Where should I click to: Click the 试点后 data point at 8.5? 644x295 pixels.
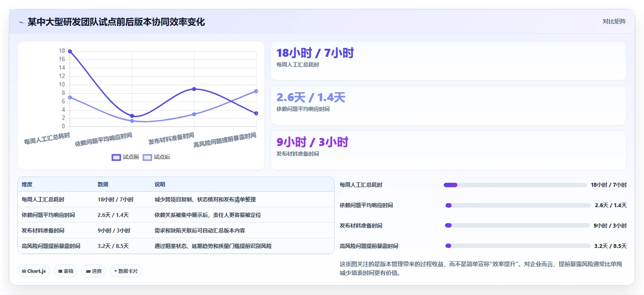coord(256,91)
